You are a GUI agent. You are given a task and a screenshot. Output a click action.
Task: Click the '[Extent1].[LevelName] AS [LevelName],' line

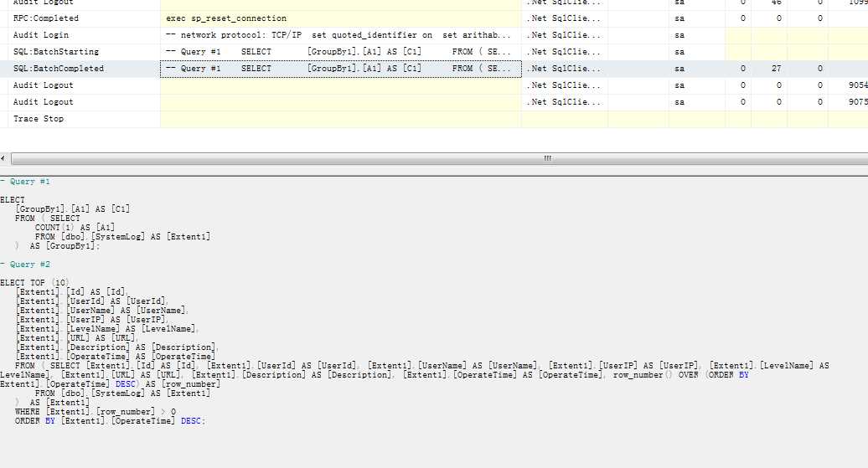pos(107,329)
